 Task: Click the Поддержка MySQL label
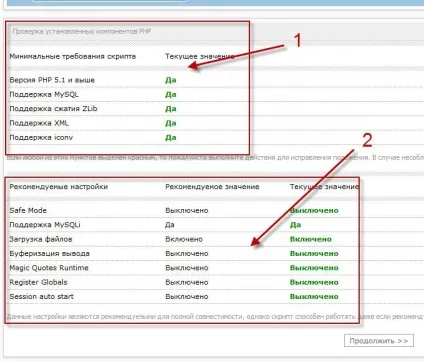tap(44, 94)
